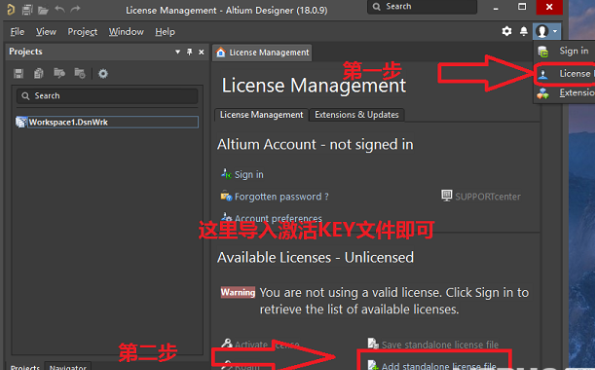This screenshot has height=370, width=595.
Task: Open the SUPPORTcenter link
Action: [x=488, y=197]
